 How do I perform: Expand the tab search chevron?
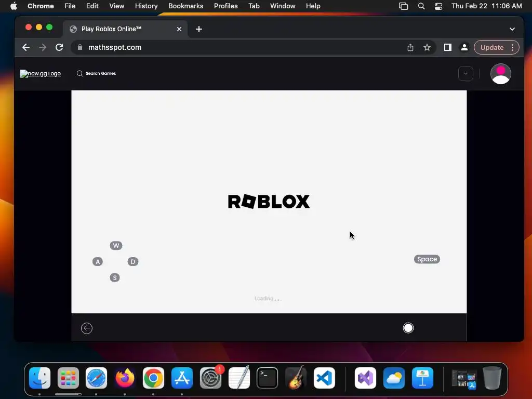(512, 29)
